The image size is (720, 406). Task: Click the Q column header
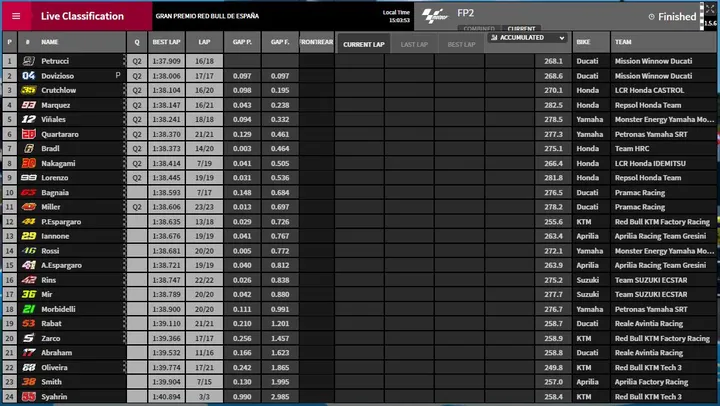tap(137, 42)
